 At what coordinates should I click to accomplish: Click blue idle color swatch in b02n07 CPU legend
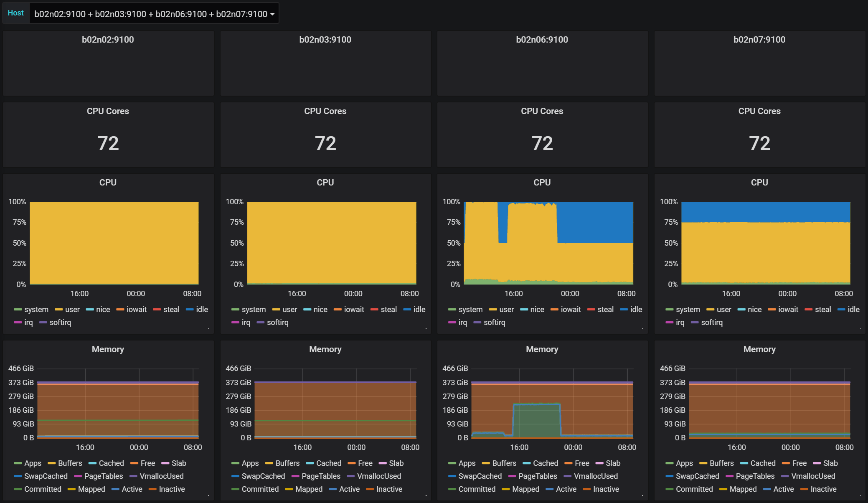point(841,310)
